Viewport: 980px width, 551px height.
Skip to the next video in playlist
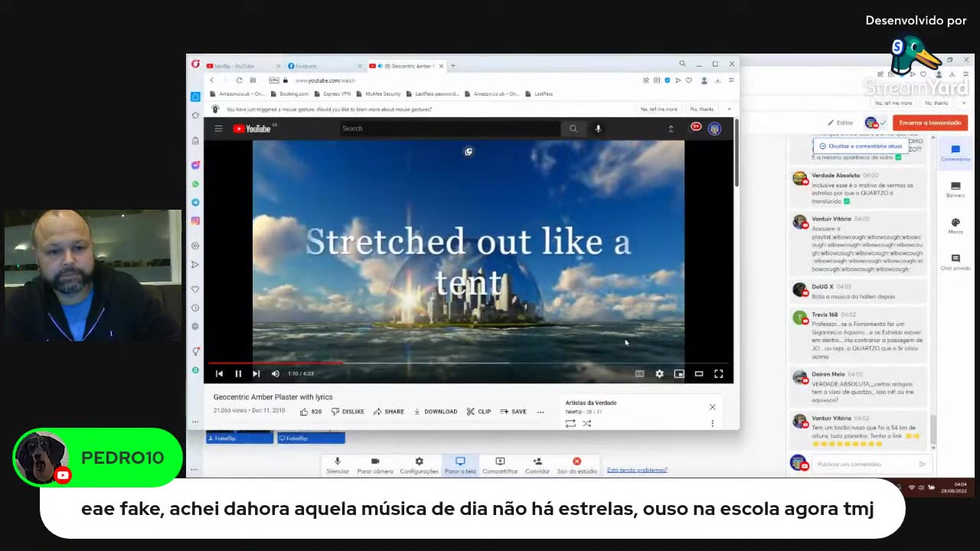tap(256, 373)
